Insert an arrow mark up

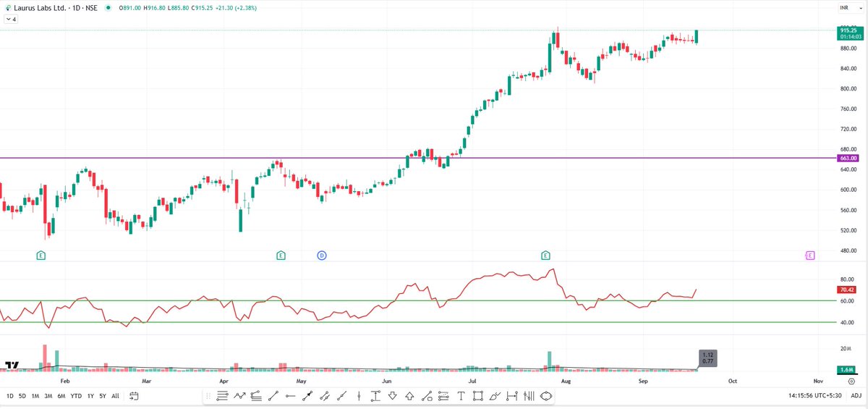(x=409, y=396)
